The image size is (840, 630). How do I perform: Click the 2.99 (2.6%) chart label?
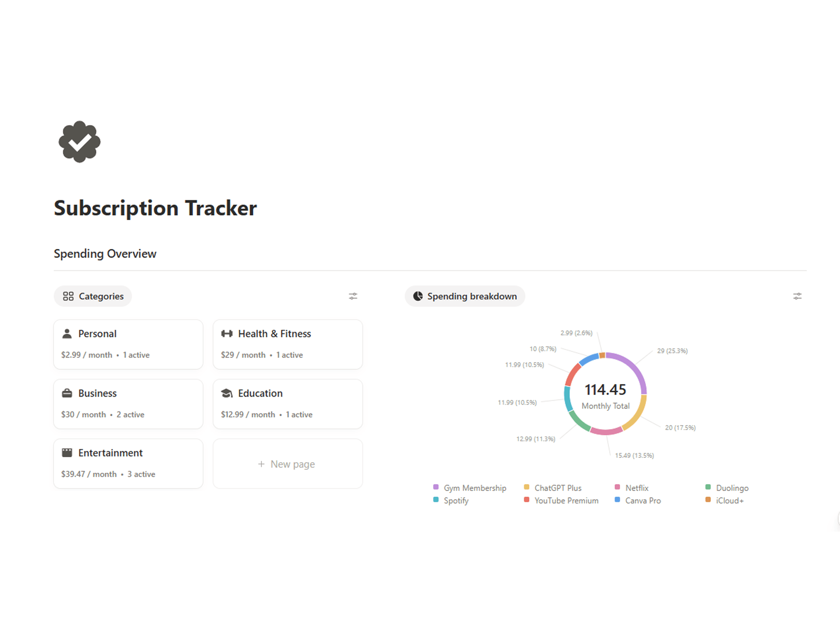coord(576,333)
